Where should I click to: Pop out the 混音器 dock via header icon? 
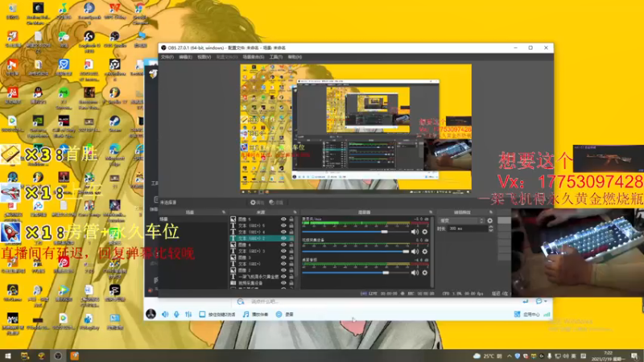pos(431,212)
